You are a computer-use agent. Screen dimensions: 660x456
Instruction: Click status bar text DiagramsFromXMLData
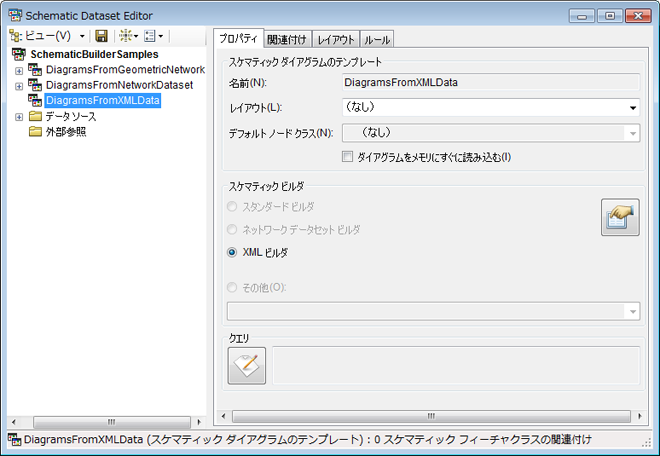[x=83, y=440]
